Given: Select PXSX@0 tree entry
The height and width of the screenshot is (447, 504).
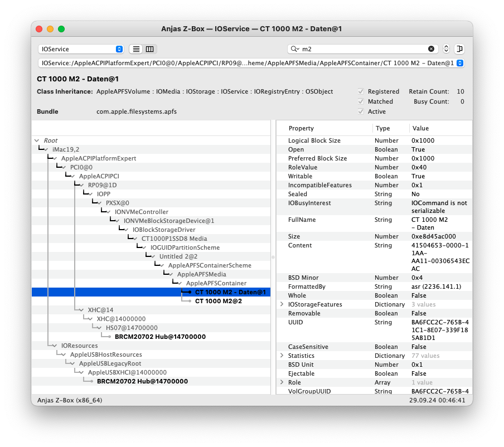Looking at the screenshot, I should click(x=117, y=203).
